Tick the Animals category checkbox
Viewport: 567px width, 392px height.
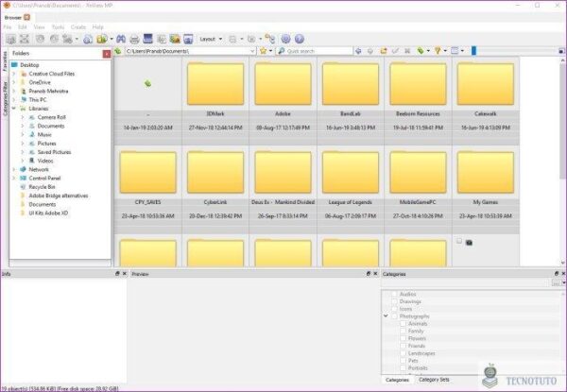(x=403, y=324)
